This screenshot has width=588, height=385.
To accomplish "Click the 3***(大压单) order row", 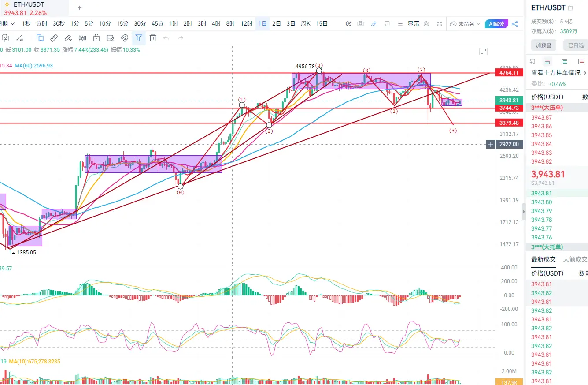I will pos(557,108).
